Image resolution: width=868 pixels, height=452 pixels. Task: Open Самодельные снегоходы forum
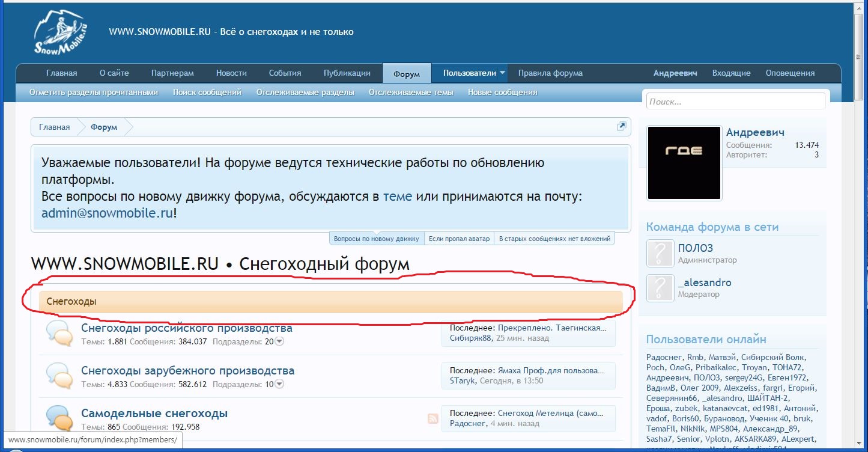154,414
